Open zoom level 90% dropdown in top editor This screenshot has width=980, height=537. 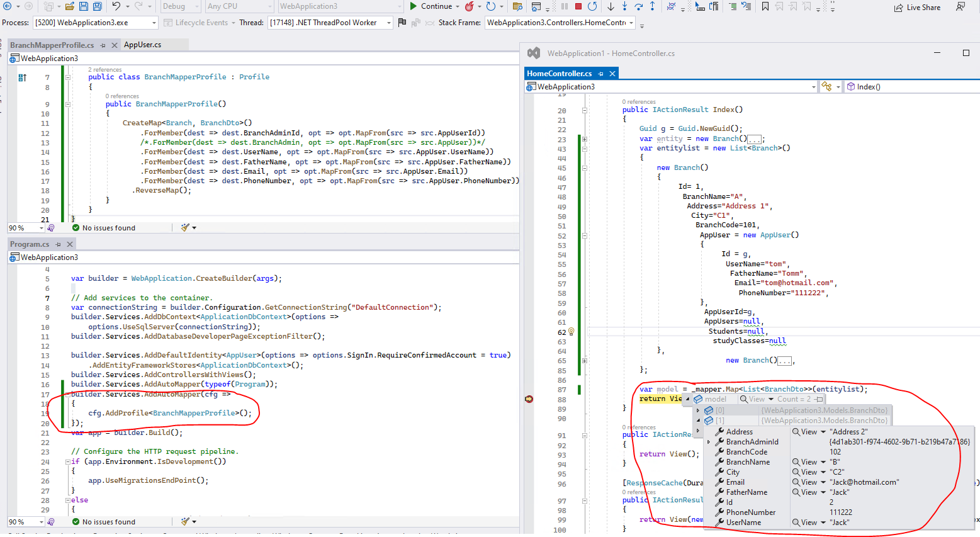26,228
